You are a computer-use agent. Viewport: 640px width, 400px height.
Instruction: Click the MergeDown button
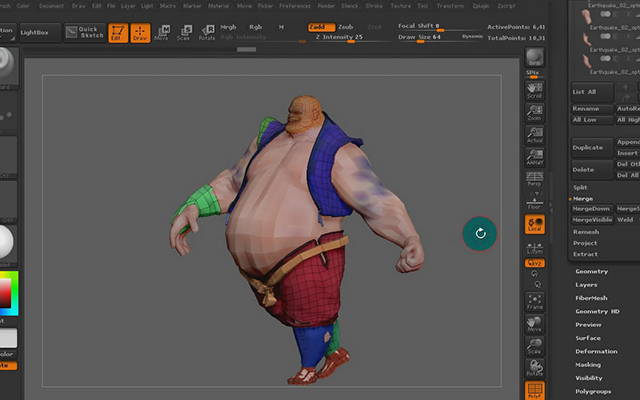tap(592, 209)
